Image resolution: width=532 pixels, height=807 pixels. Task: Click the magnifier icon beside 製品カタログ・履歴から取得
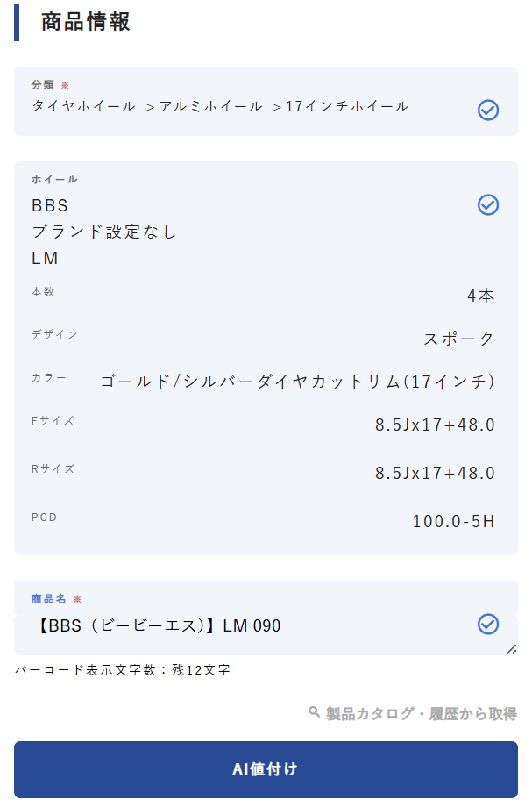(x=315, y=712)
